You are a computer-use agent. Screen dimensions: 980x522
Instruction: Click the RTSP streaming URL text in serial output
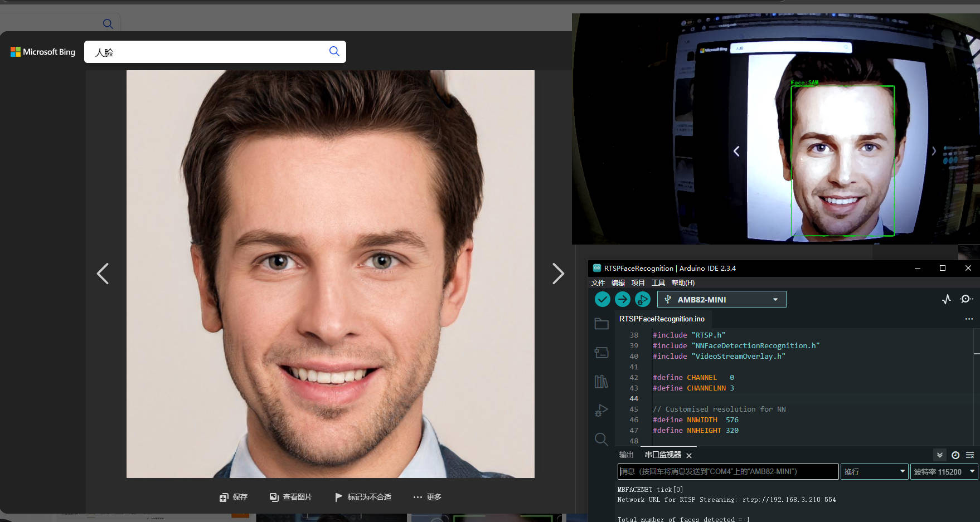click(x=789, y=500)
